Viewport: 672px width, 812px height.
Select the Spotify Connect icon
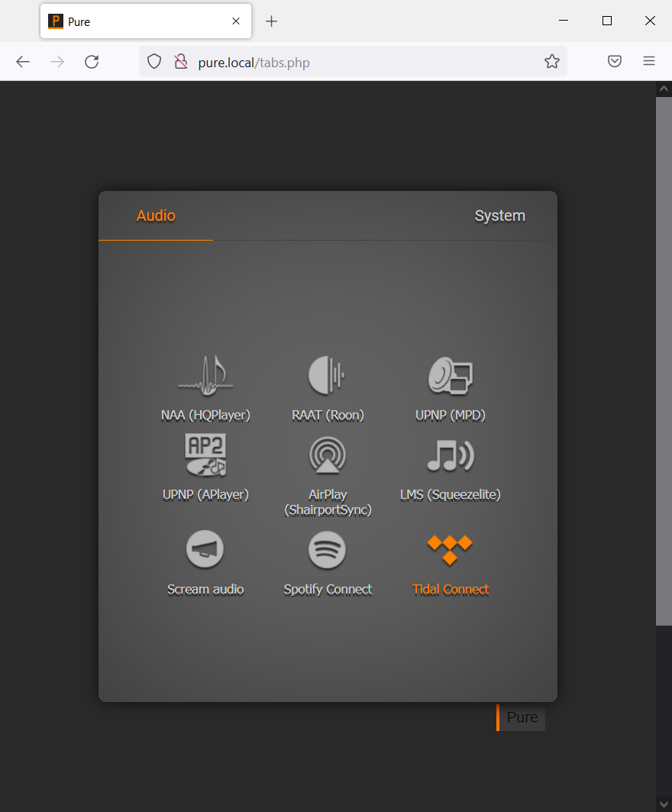(x=327, y=550)
